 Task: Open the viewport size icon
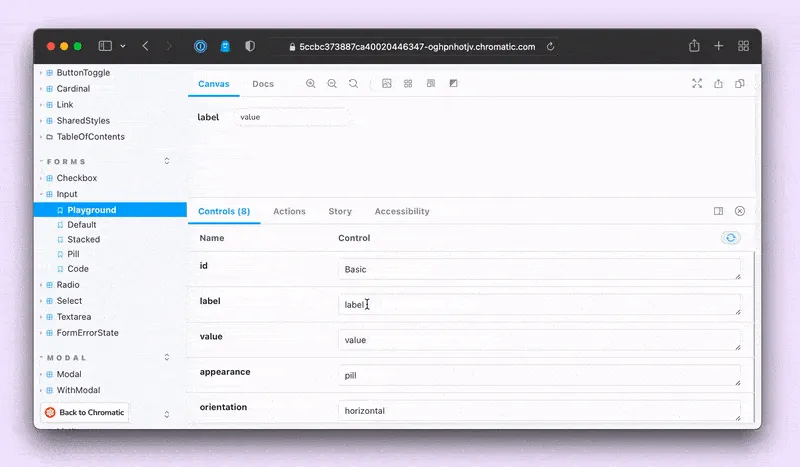point(430,84)
